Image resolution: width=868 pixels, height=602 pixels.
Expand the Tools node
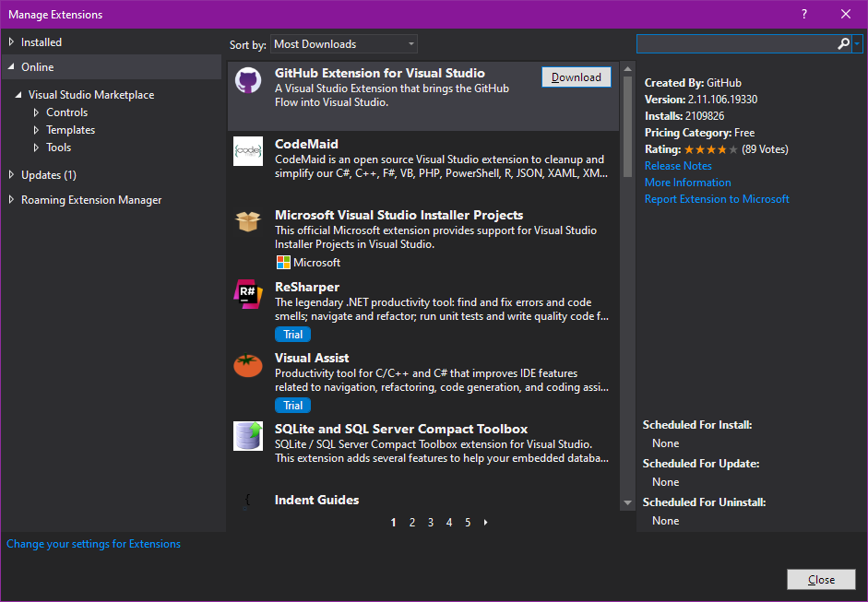click(x=36, y=148)
